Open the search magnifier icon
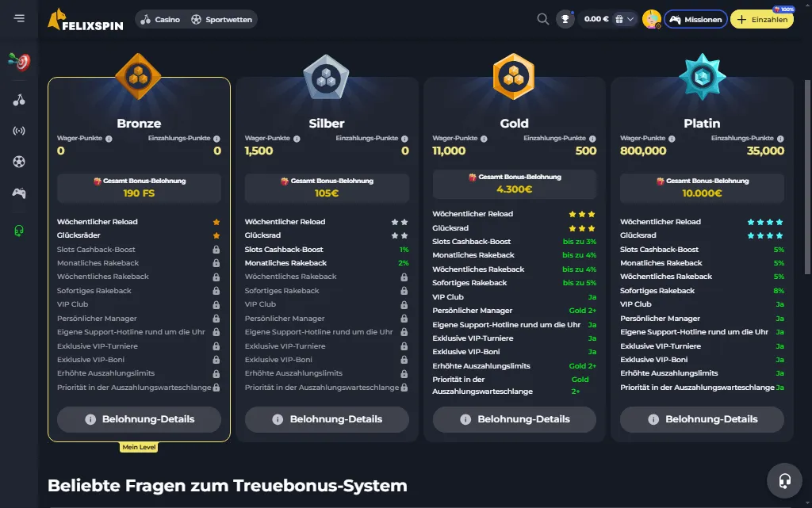Image resolution: width=812 pixels, height=508 pixels. (543, 18)
